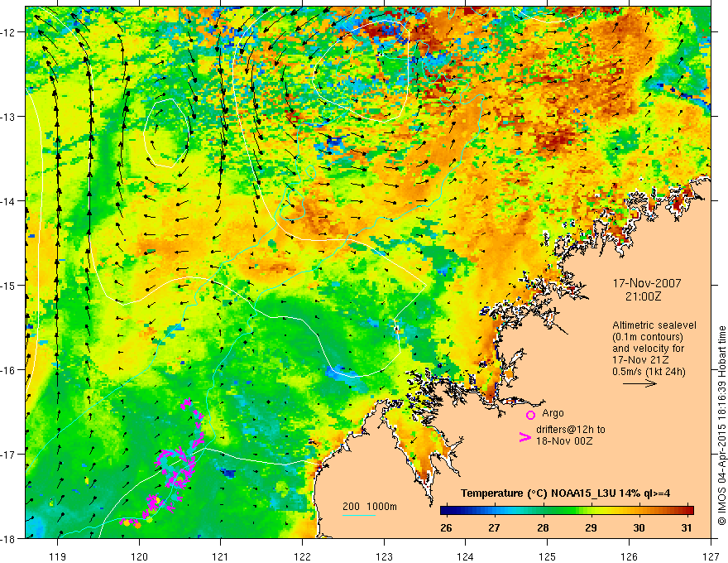Click the 'Temperature (°C) NOAA15_L3U 14% ql>=4' title
Screen dimensions: 728x563
click(x=565, y=493)
